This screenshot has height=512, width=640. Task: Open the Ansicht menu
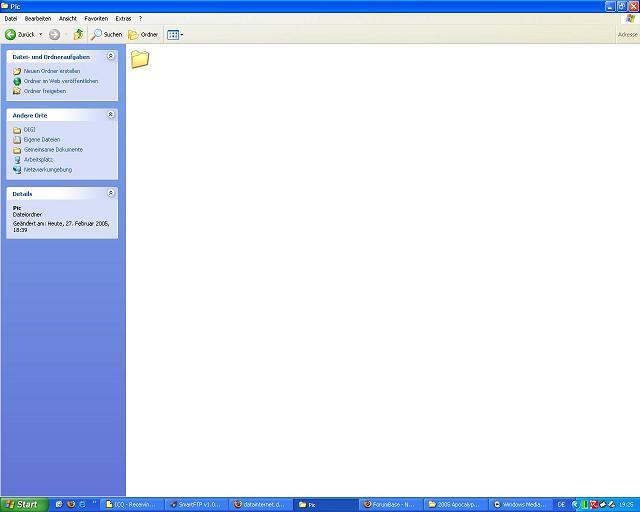click(68, 18)
